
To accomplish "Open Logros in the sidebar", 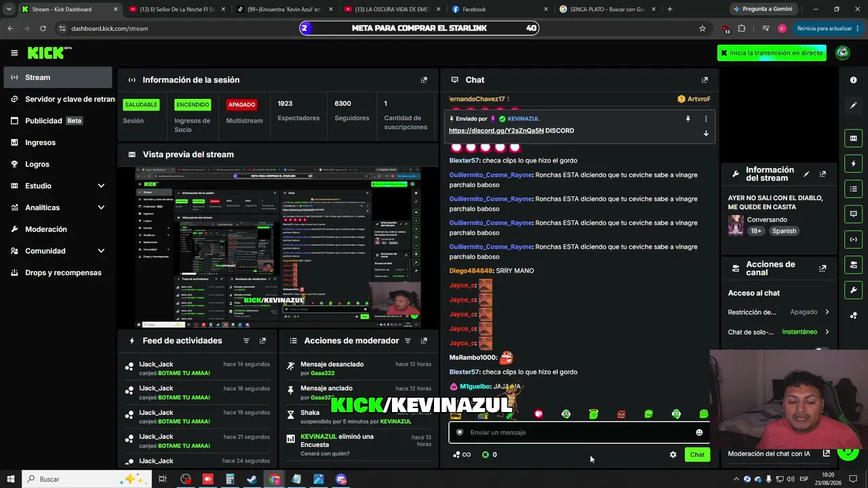I will pyautogui.click(x=58, y=164).
